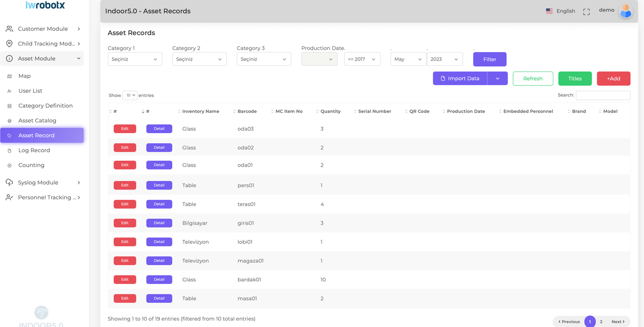Click the Child Tracking location pin icon
Screen dimensions: 644x327
coord(9,44)
